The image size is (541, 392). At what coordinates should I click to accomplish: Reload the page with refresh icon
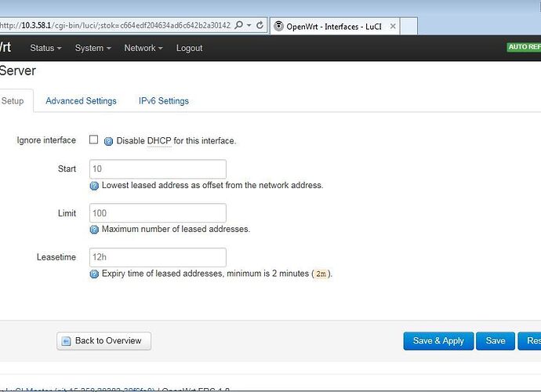click(x=260, y=25)
